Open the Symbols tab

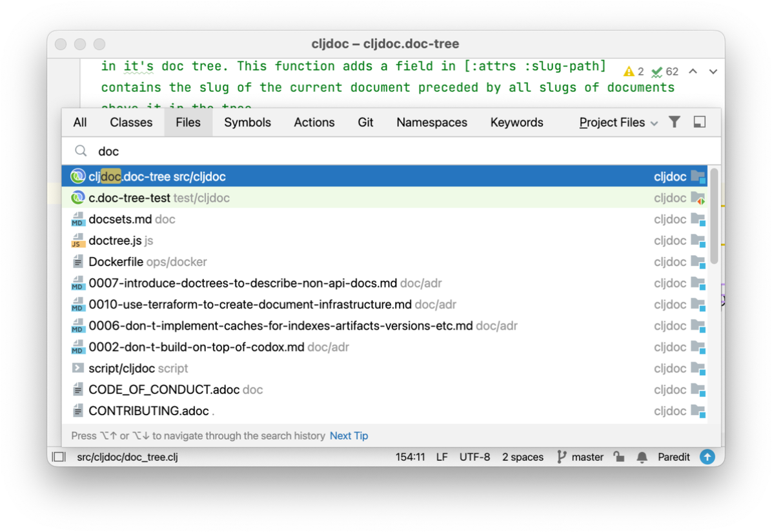(247, 122)
